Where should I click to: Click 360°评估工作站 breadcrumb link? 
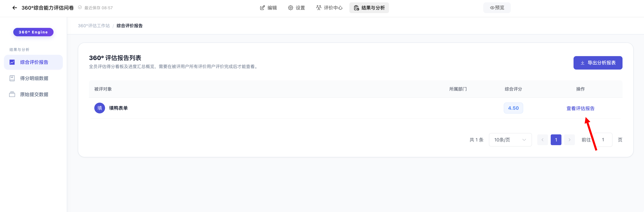coord(94,26)
